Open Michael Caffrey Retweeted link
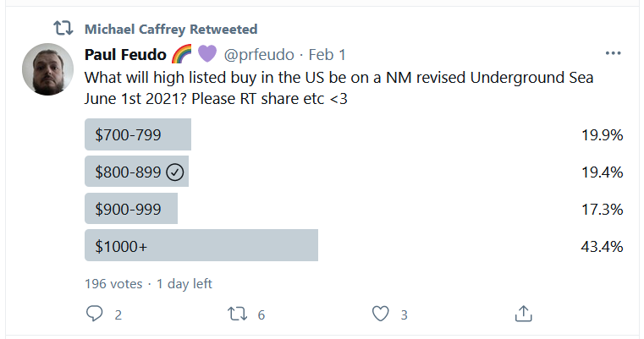 171,29
